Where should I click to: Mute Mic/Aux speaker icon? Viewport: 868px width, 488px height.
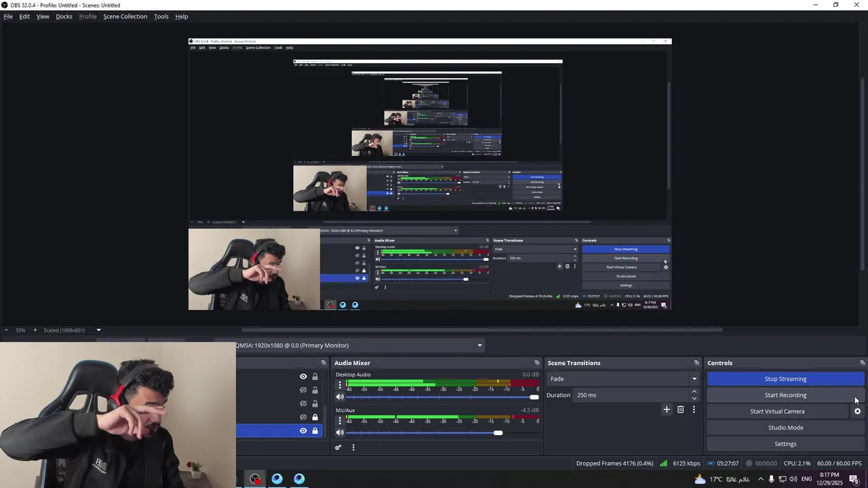340,432
